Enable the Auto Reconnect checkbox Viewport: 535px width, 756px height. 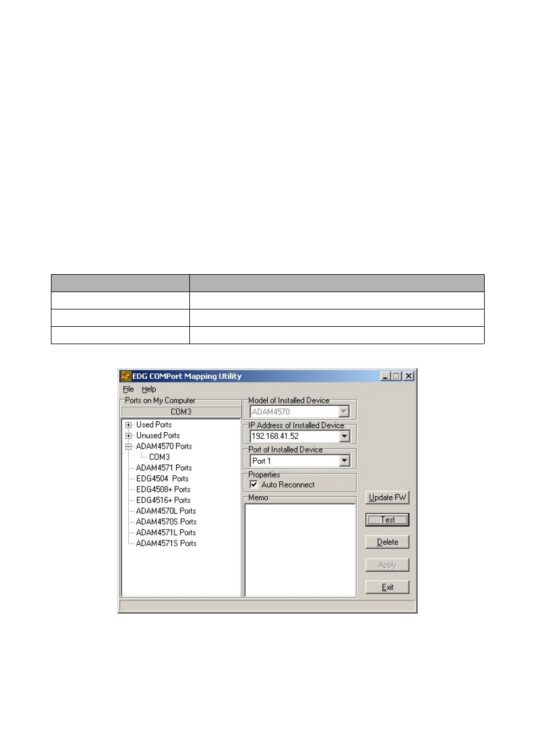point(254,485)
